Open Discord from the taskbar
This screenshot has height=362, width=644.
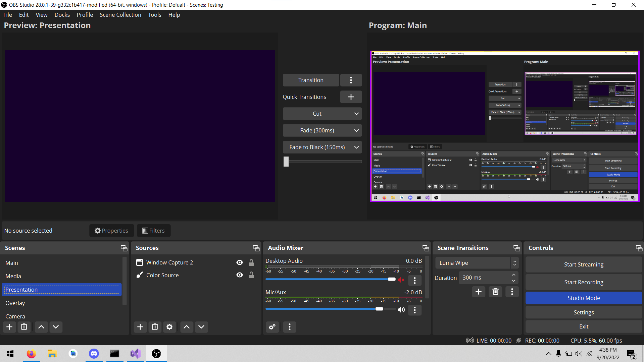[x=94, y=354]
